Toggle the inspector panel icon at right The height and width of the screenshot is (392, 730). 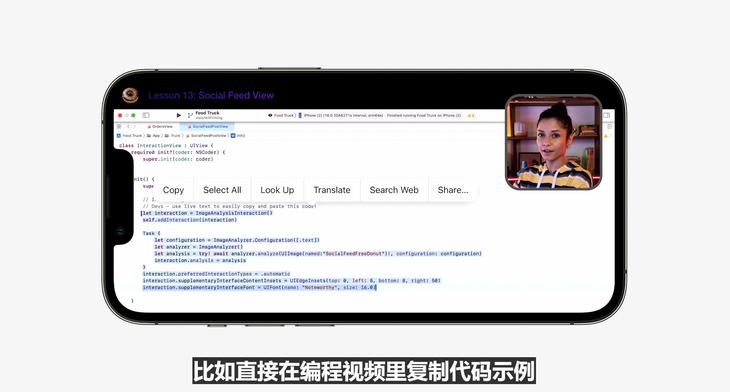click(x=607, y=115)
